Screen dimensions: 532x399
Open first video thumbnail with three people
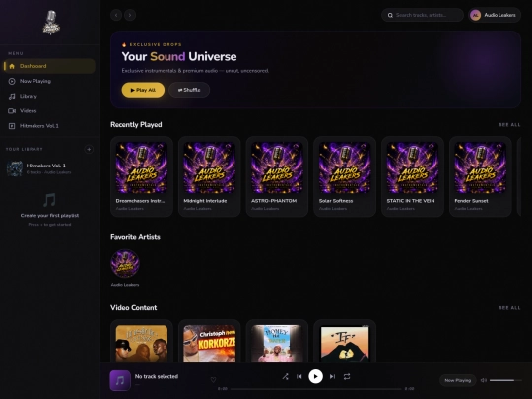142,344
